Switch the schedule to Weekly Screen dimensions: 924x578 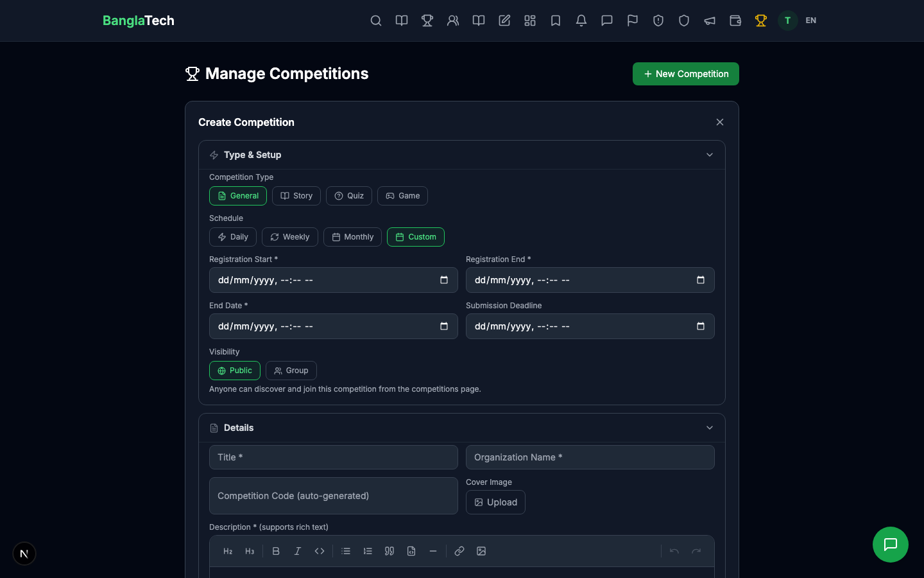tap(290, 237)
